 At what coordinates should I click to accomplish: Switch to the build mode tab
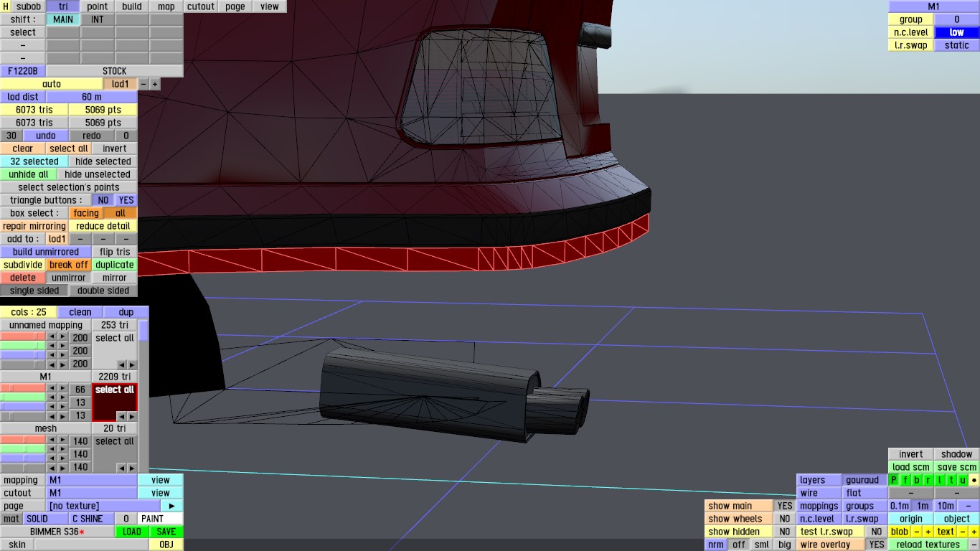click(132, 6)
